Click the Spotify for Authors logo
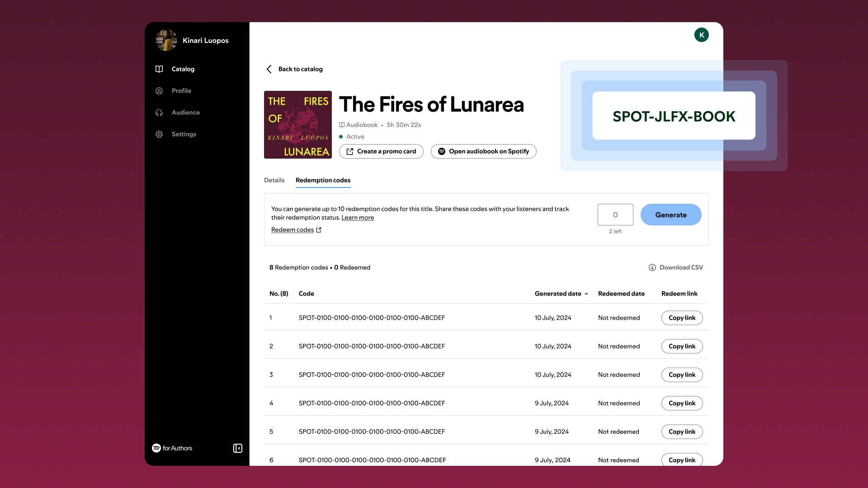The height and width of the screenshot is (488, 868). 172,448
